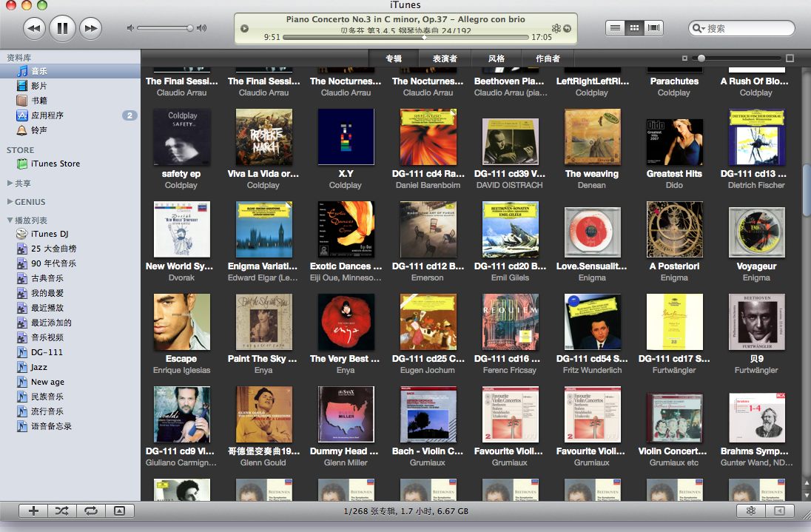Expand the 共享 section
This screenshot has width=811, height=532.
(x=10, y=183)
